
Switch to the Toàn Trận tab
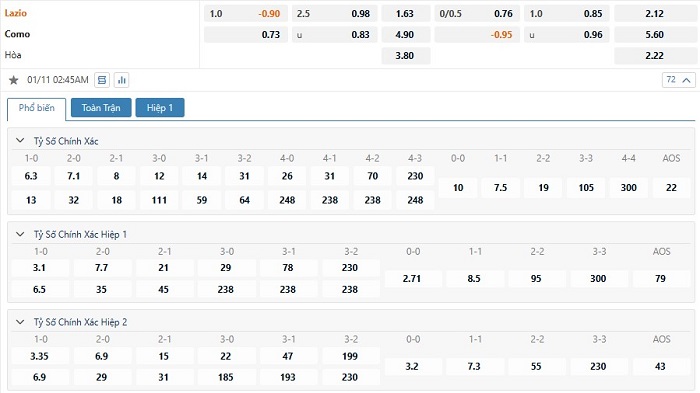tap(101, 108)
